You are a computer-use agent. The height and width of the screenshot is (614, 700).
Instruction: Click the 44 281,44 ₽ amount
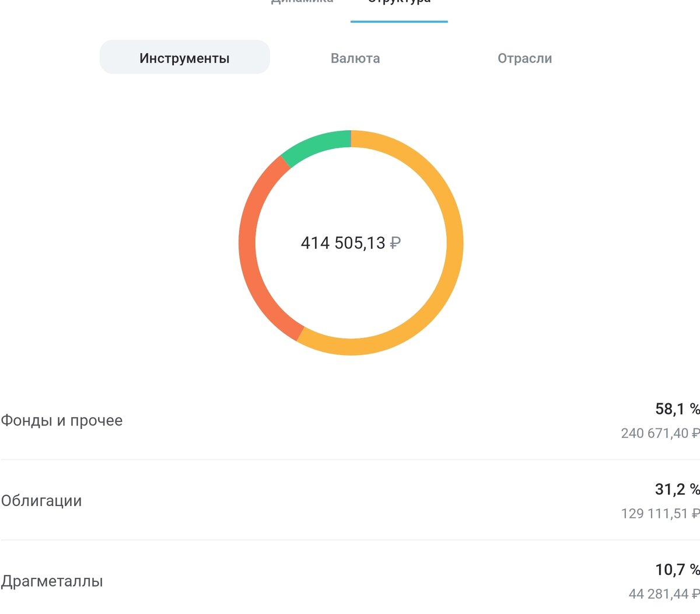(x=664, y=594)
